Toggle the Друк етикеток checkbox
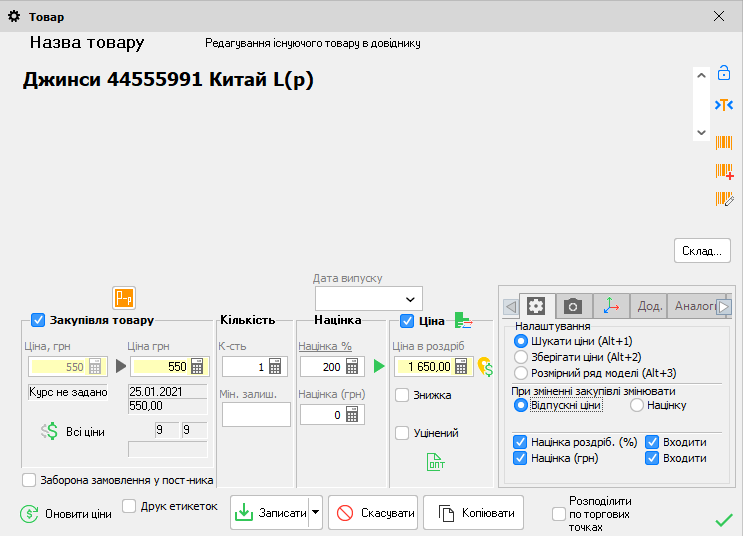 click(x=129, y=506)
